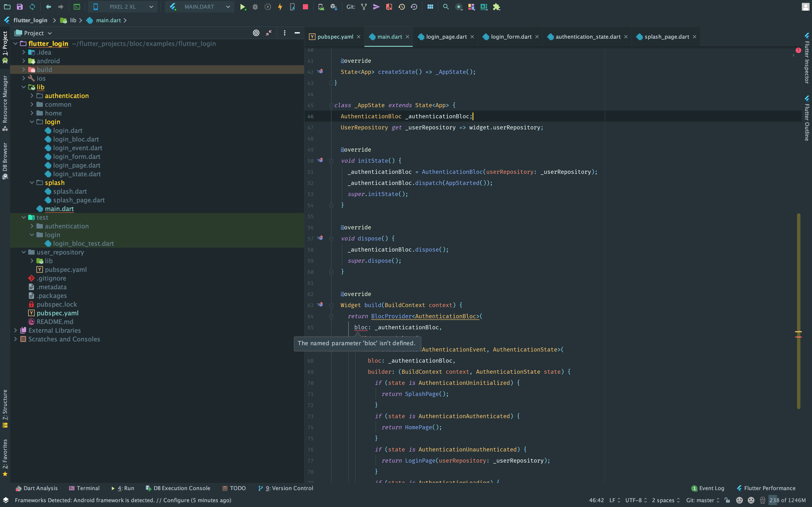
Task: Expand the android folder in the tree
Action: (24, 61)
